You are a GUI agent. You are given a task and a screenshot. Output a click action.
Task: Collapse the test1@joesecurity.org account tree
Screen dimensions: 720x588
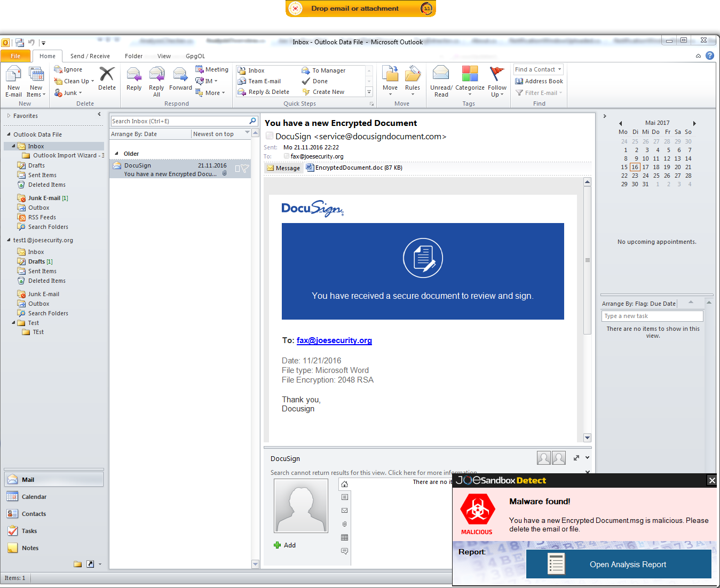click(9, 240)
